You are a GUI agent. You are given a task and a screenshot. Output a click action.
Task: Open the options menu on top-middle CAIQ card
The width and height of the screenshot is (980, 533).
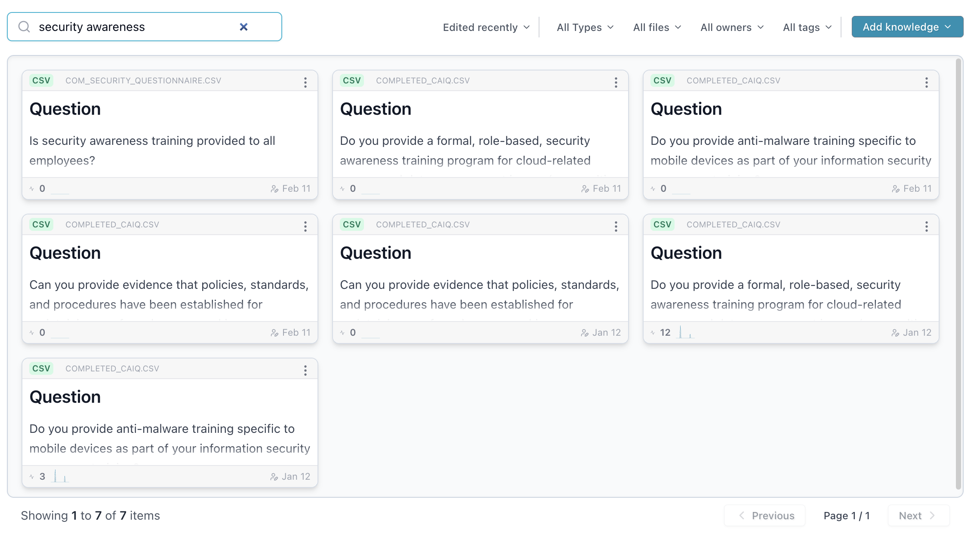click(616, 82)
